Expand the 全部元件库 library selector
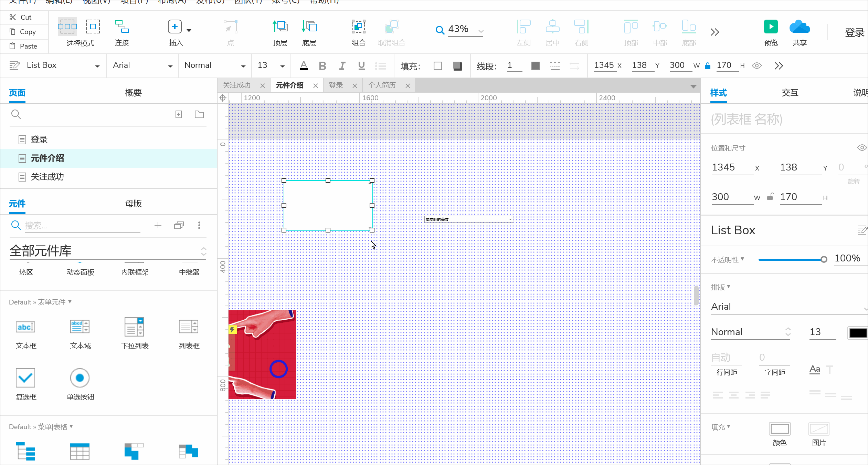The height and width of the screenshot is (465, 868). 203,251
